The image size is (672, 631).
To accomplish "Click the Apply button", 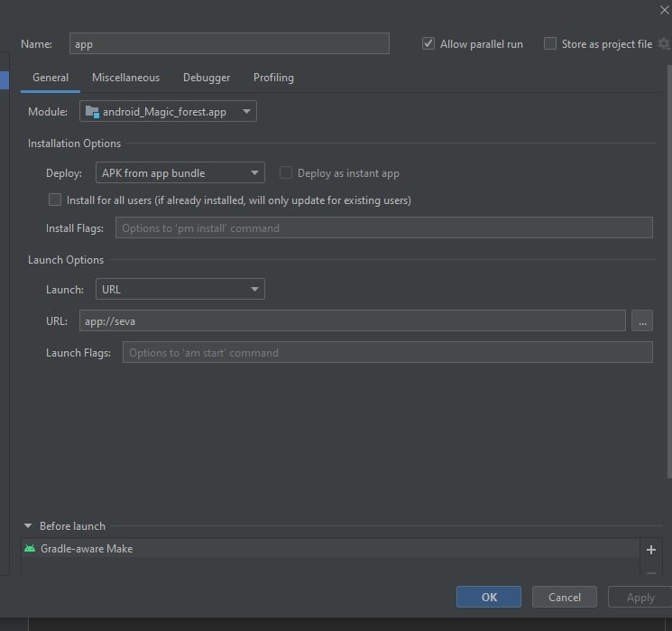I will [640, 597].
